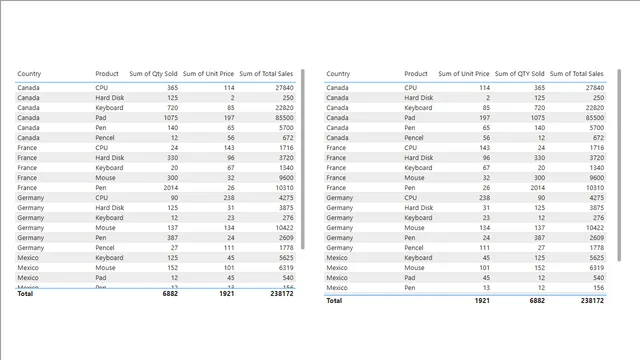Select 5700 in right table Canada Pen row

point(596,128)
